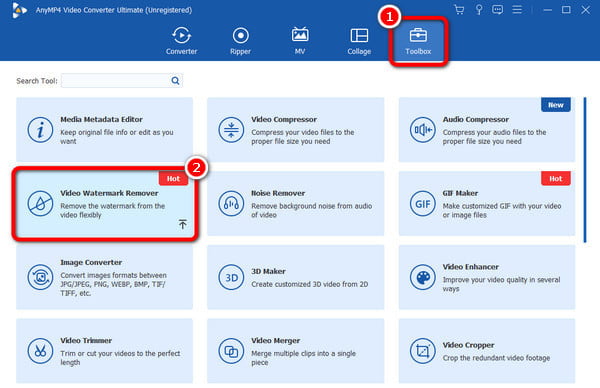Open Media Metadata Editor title

[x=101, y=119]
